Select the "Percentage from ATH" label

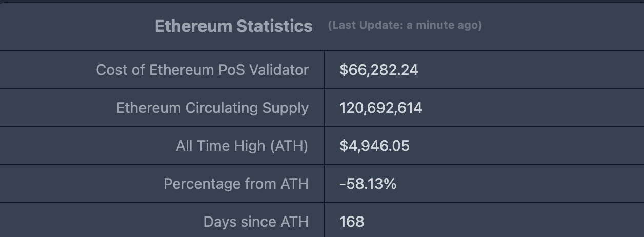(x=236, y=184)
